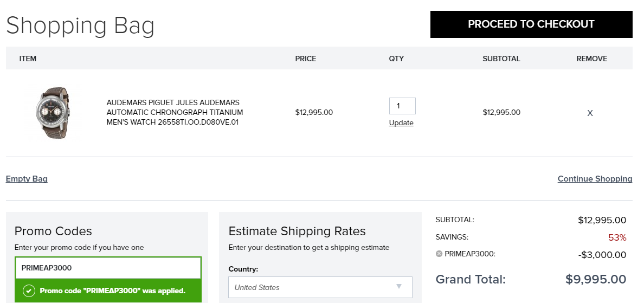
Task: Click the Update quantity link
Action: point(401,123)
